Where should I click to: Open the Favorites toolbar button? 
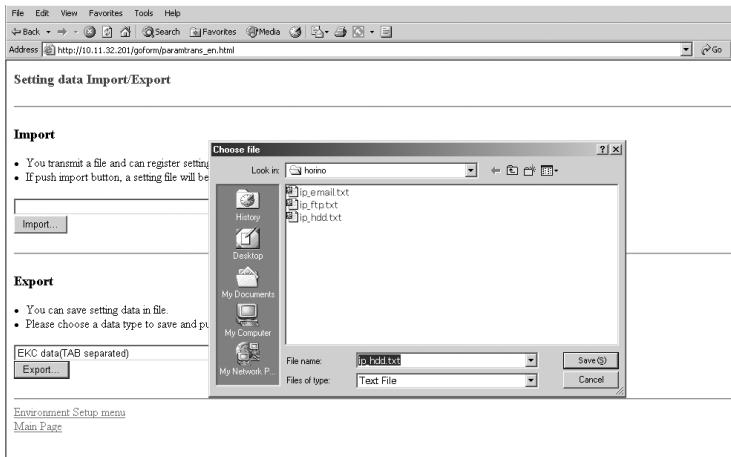(213, 32)
